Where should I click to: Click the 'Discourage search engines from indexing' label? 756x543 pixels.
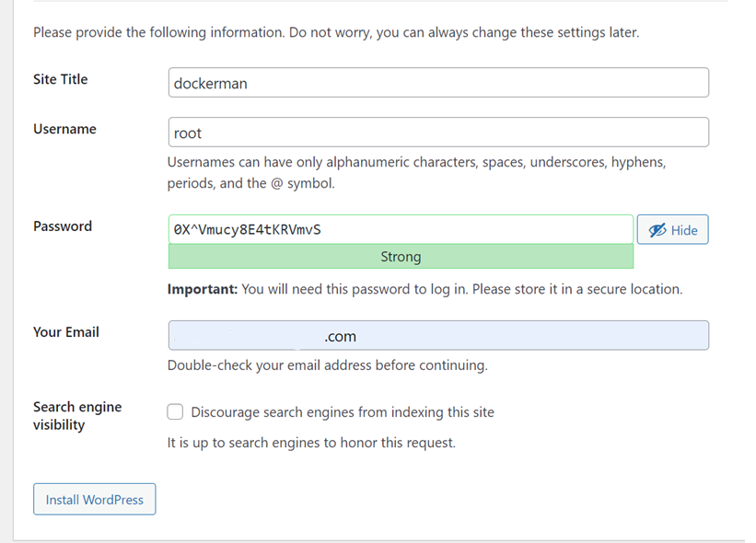(x=343, y=412)
